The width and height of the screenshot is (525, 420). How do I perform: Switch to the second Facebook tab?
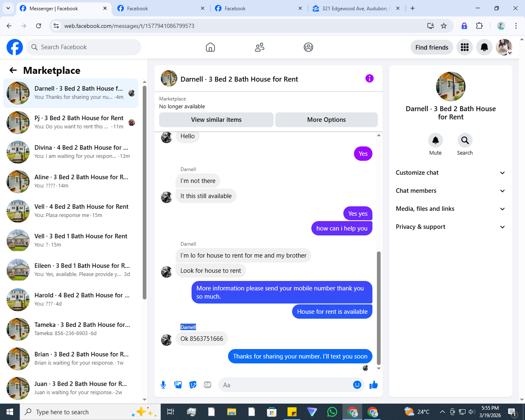[161, 8]
